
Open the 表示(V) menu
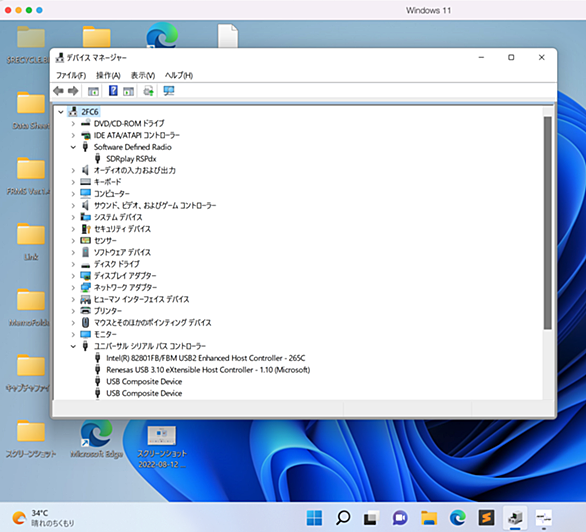click(143, 75)
